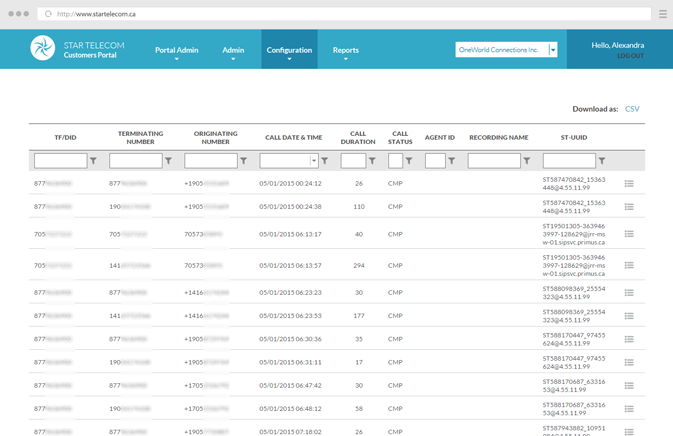Open the Configuration menu

(289, 51)
